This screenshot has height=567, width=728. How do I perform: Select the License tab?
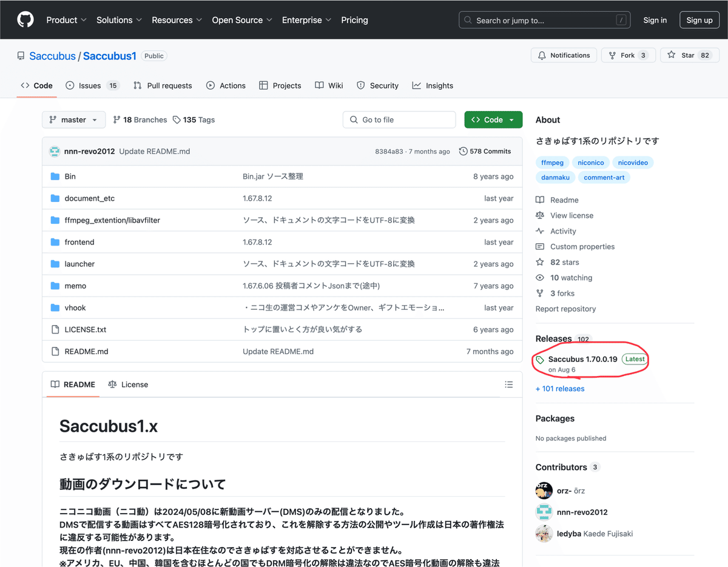point(128,384)
